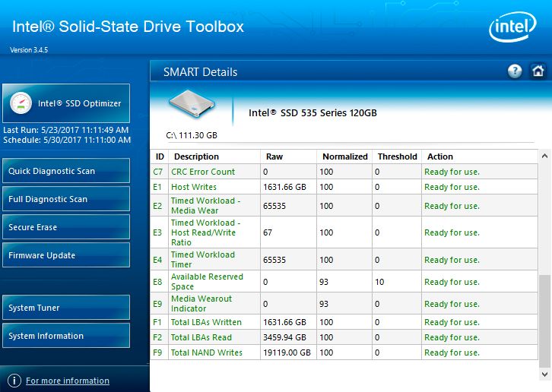Click the info icon near For more information
The width and height of the screenshot is (552, 392).
[x=14, y=381]
